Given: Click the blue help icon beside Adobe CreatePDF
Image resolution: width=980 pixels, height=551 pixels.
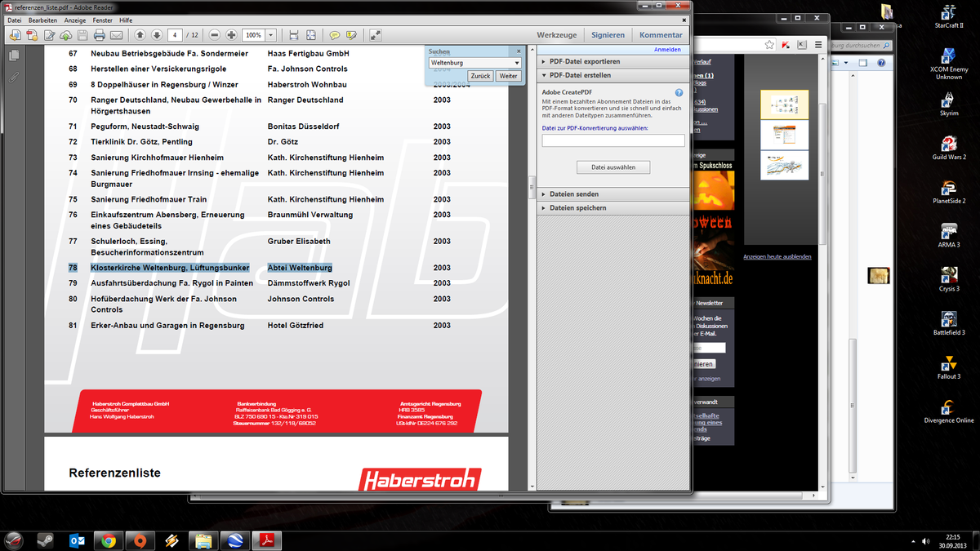Looking at the screenshot, I should pos(679,93).
